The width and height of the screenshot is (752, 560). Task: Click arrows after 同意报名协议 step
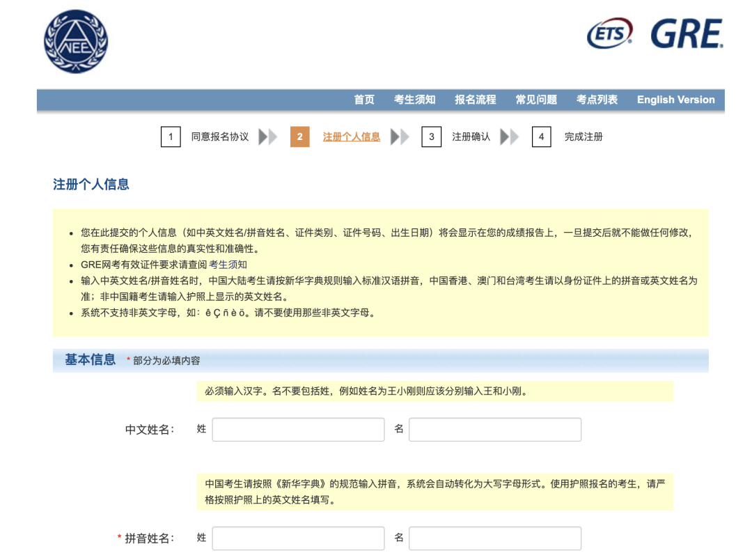(x=267, y=137)
